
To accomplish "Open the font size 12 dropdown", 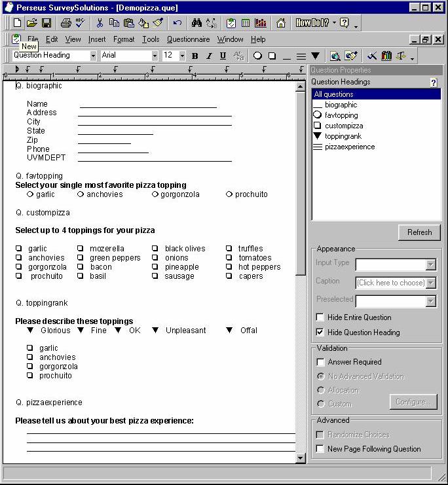I will [x=182, y=56].
